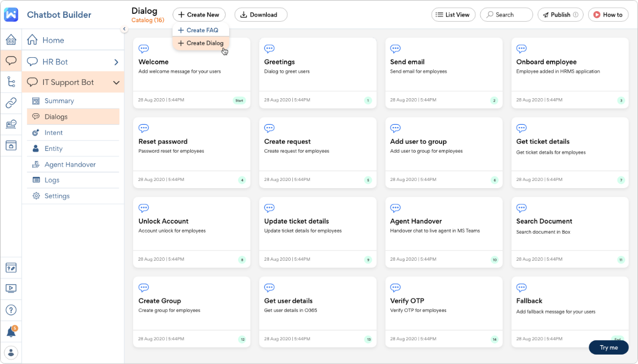The width and height of the screenshot is (638, 364).
Task: Click the Catalog (16) label
Action: point(148,20)
